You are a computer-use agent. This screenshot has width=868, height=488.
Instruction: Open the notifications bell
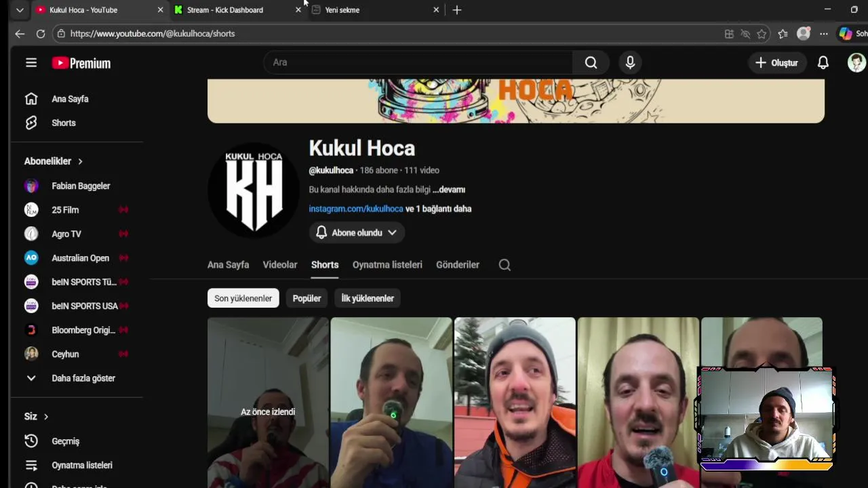click(823, 62)
